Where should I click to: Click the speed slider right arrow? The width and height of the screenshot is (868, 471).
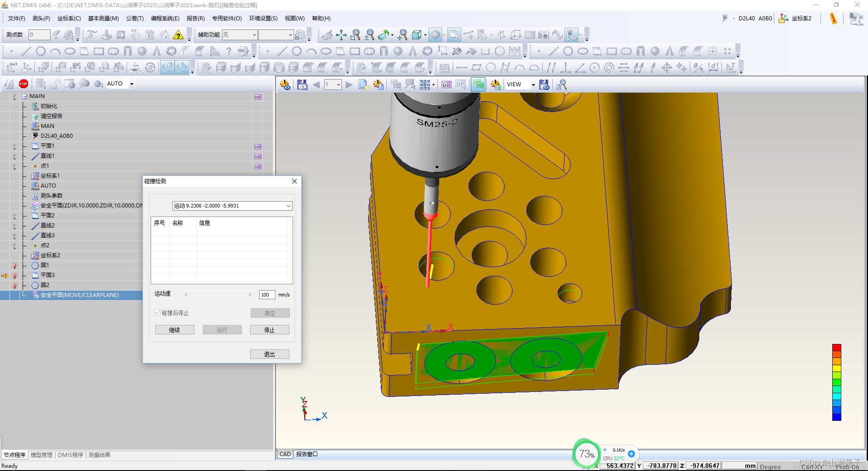point(250,295)
